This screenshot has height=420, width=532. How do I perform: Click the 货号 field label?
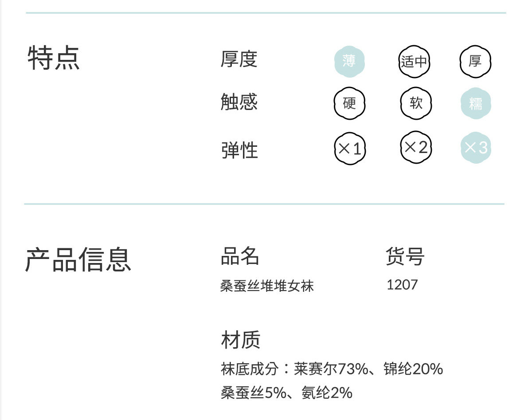pos(405,256)
